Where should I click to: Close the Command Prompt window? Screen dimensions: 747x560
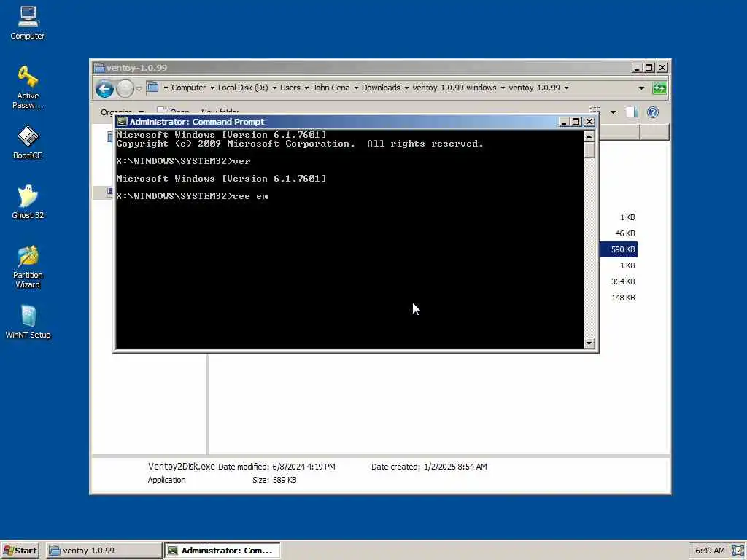589,122
